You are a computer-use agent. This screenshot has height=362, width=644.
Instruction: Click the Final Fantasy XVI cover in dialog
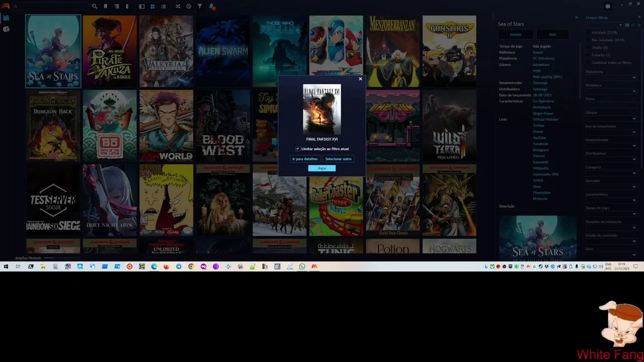[322, 109]
